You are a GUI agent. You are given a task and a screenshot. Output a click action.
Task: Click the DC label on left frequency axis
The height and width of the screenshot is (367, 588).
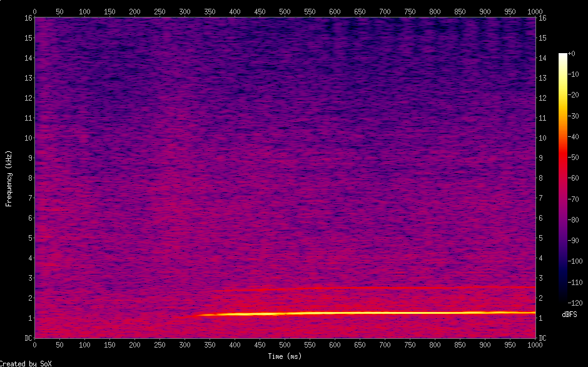pyautogui.click(x=28, y=338)
